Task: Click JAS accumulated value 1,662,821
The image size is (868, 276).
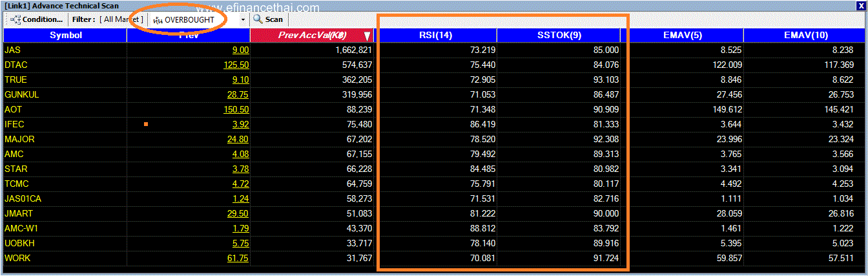Action: pyautogui.click(x=354, y=50)
